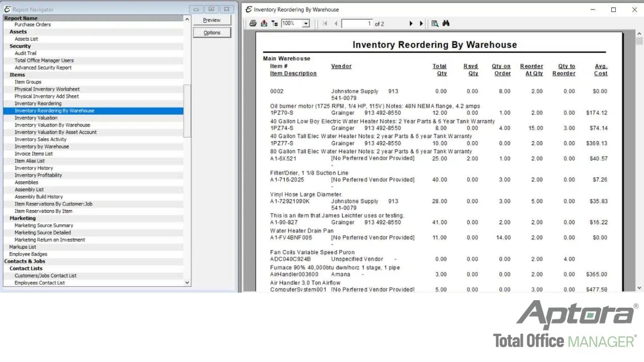The image size is (644, 362).
Task: Click item "AirHandler003600" in the report
Action: point(294,275)
